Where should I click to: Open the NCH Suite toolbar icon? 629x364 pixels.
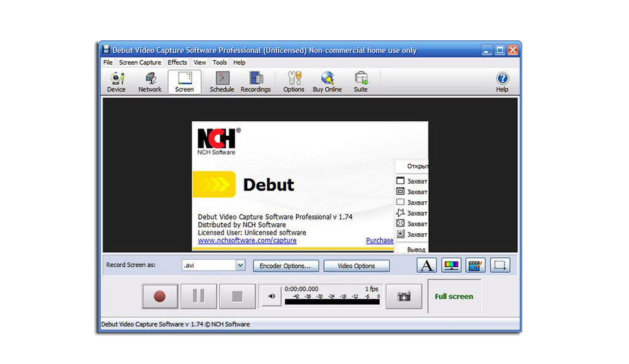click(360, 82)
